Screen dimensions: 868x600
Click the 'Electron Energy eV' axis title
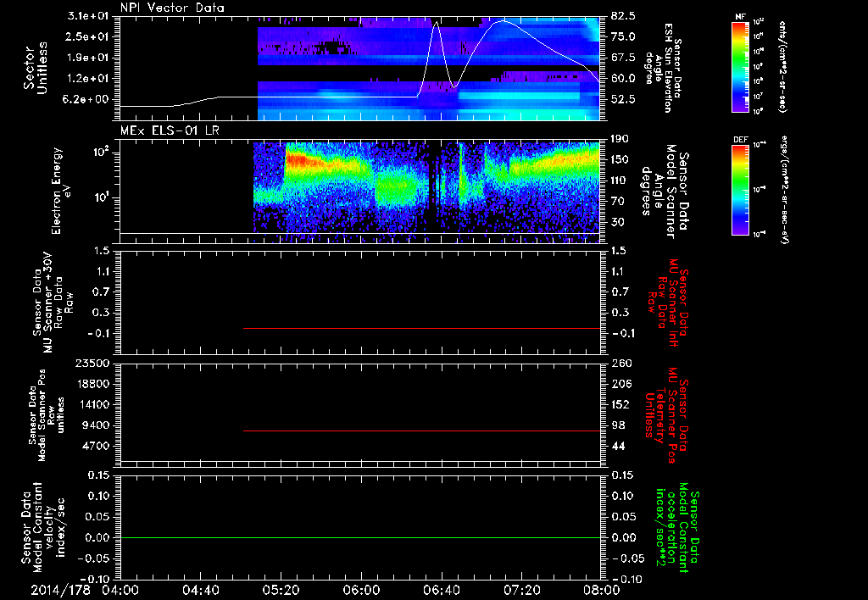point(61,191)
